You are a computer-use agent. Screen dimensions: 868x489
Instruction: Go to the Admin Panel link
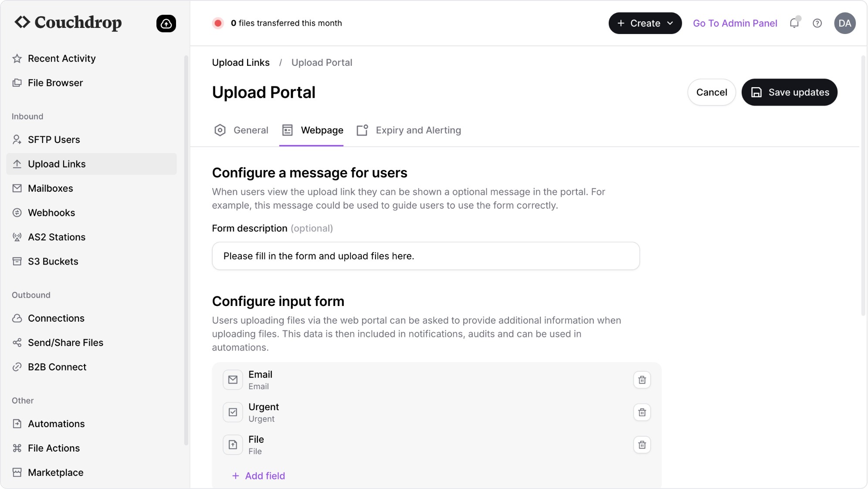[735, 23]
